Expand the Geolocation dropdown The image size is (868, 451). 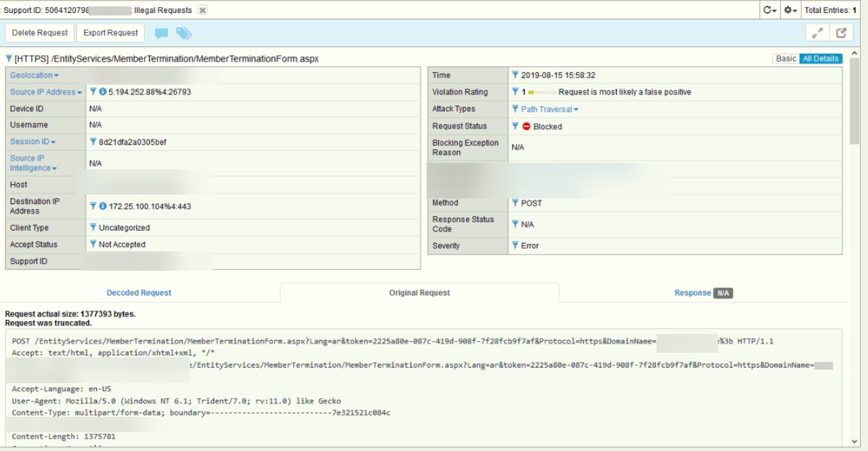[34, 76]
